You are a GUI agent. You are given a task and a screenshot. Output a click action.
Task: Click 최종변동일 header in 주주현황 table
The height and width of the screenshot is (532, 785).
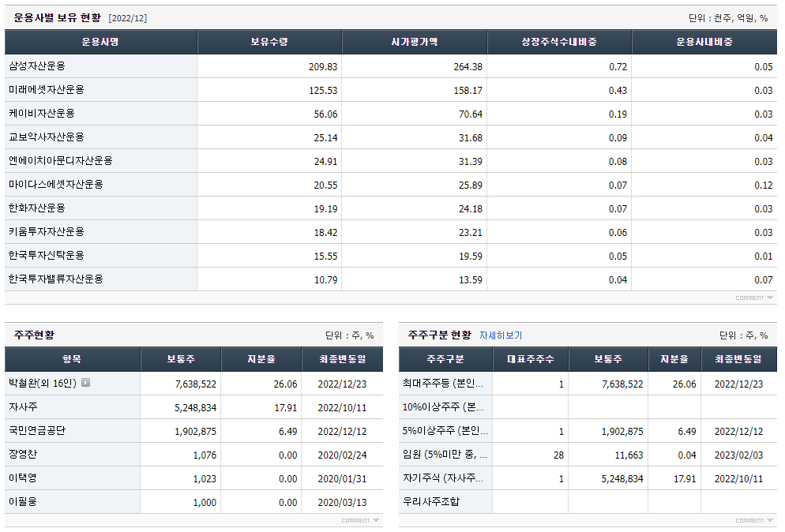(343, 359)
